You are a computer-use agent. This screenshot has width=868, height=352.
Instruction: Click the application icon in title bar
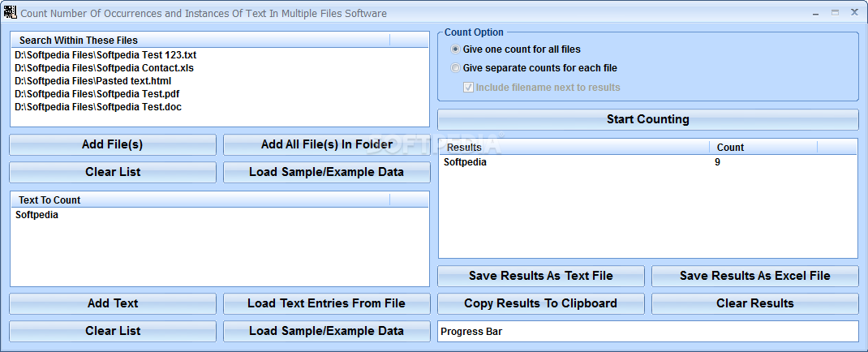pos(11,11)
